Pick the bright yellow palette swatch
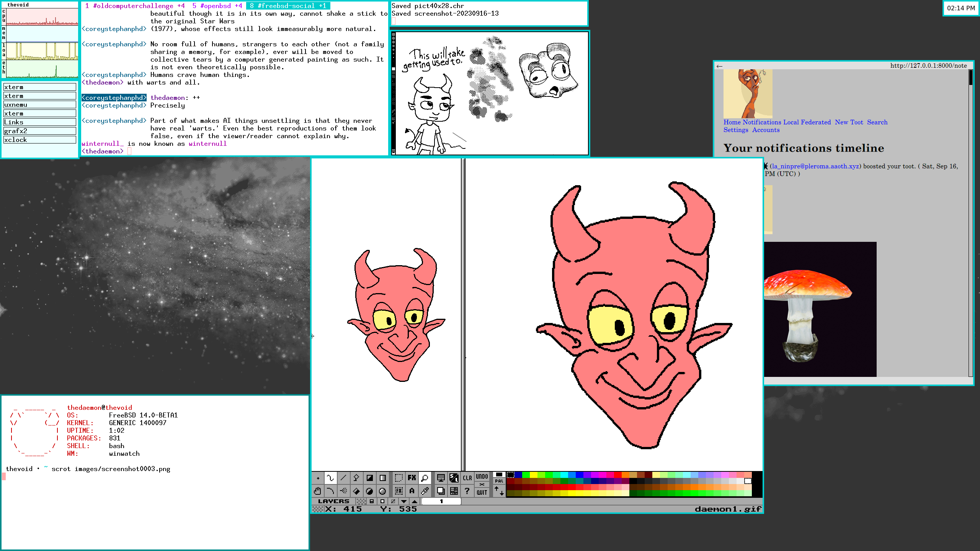This screenshot has height=551, width=980. (x=533, y=475)
